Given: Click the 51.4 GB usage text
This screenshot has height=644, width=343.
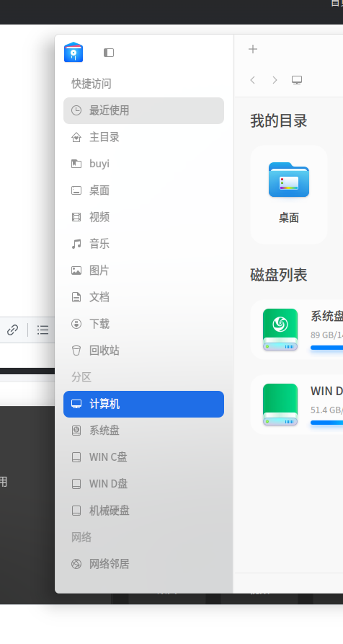Looking at the screenshot, I should [x=326, y=410].
